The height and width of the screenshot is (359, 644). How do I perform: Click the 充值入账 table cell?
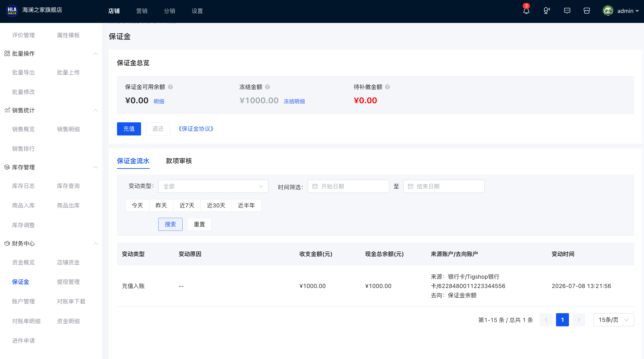(133, 286)
